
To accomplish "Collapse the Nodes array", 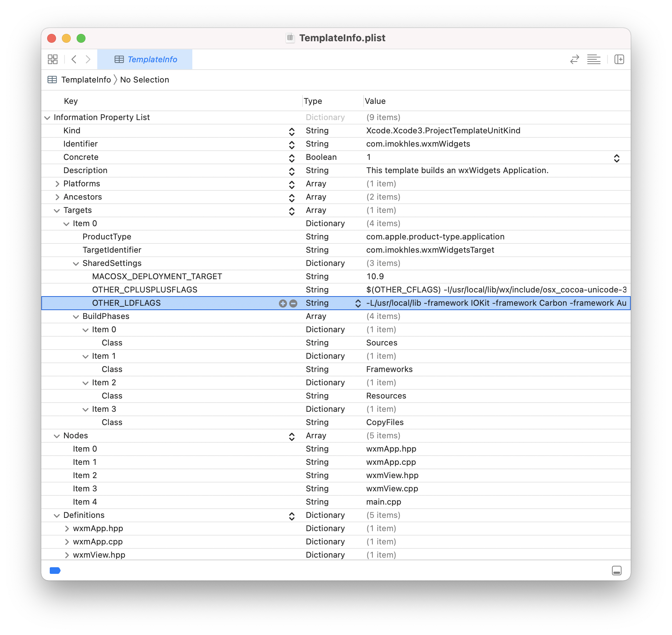I will point(57,436).
